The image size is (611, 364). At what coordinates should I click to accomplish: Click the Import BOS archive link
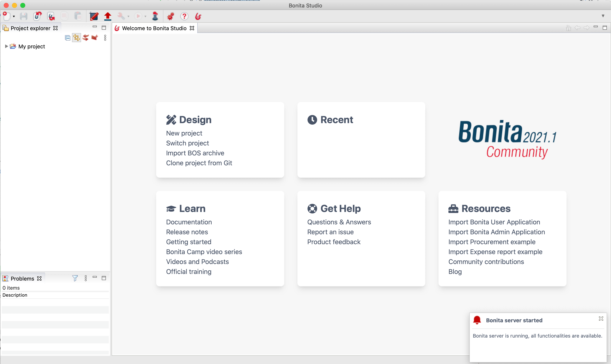tap(195, 153)
